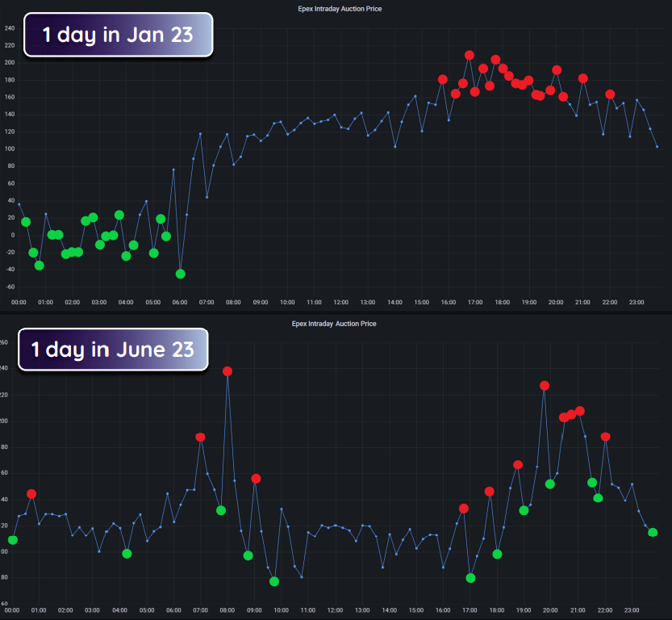Select the lowest green marker near 10:00 in June
This screenshot has width=672, height=620.
pyautogui.click(x=274, y=581)
